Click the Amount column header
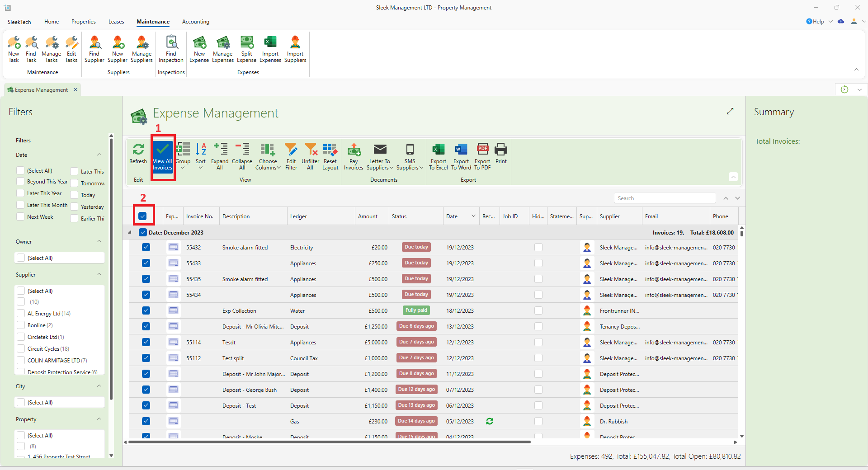Viewport: 868px width, 470px height. coord(368,216)
